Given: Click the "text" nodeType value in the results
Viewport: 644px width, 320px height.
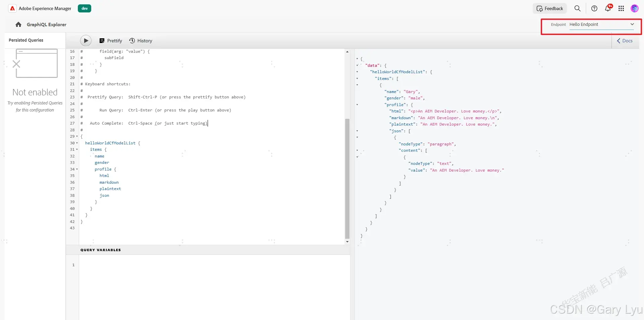Looking at the screenshot, I should point(444,164).
